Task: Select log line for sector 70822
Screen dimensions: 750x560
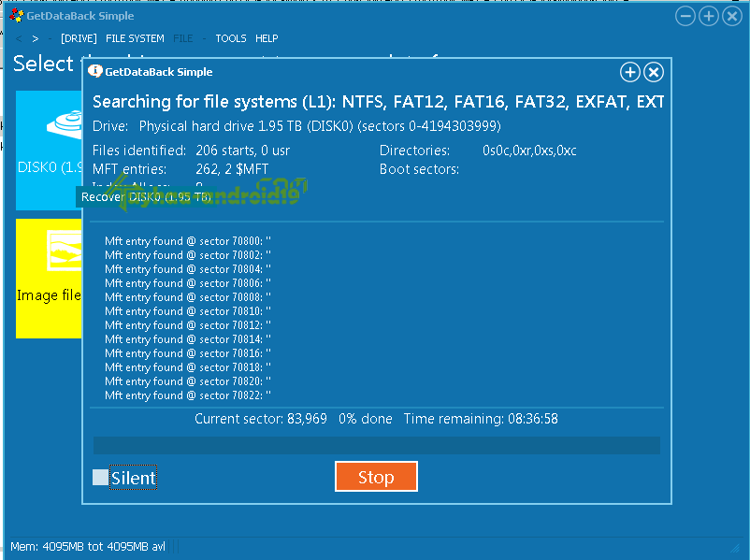Action: (x=187, y=395)
